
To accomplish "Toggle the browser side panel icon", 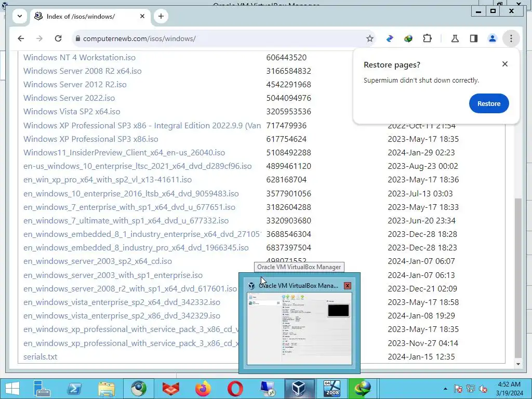I will coord(474,38).
